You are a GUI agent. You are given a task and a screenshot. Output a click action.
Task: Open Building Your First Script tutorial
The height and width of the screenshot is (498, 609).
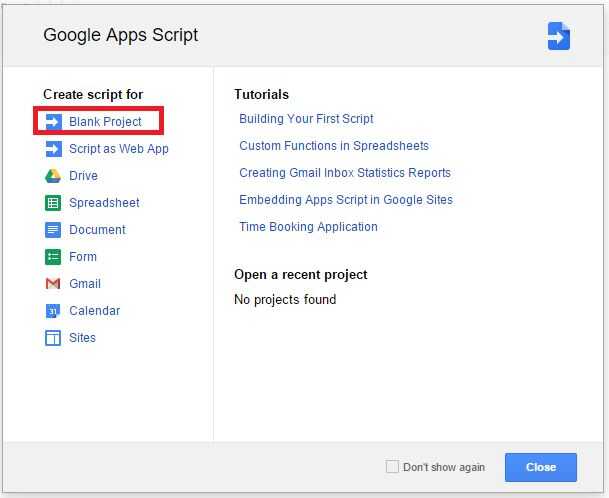point(306,119)
